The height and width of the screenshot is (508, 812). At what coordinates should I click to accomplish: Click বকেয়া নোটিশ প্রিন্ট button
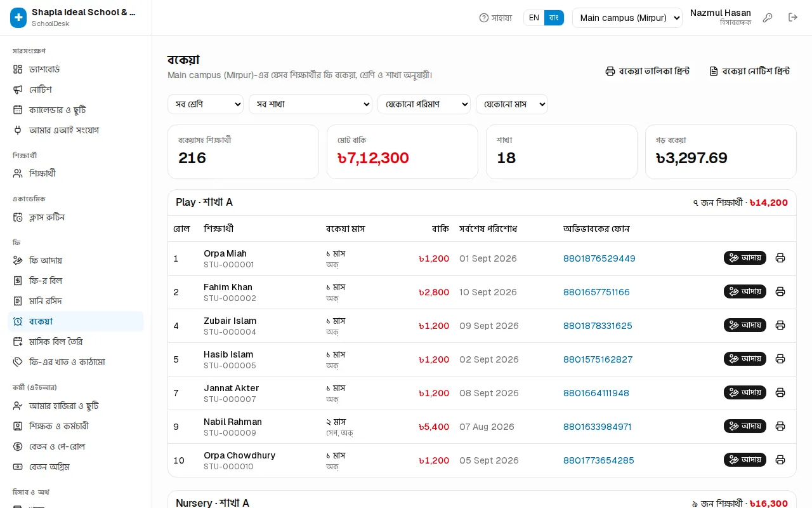click(749, 71)
